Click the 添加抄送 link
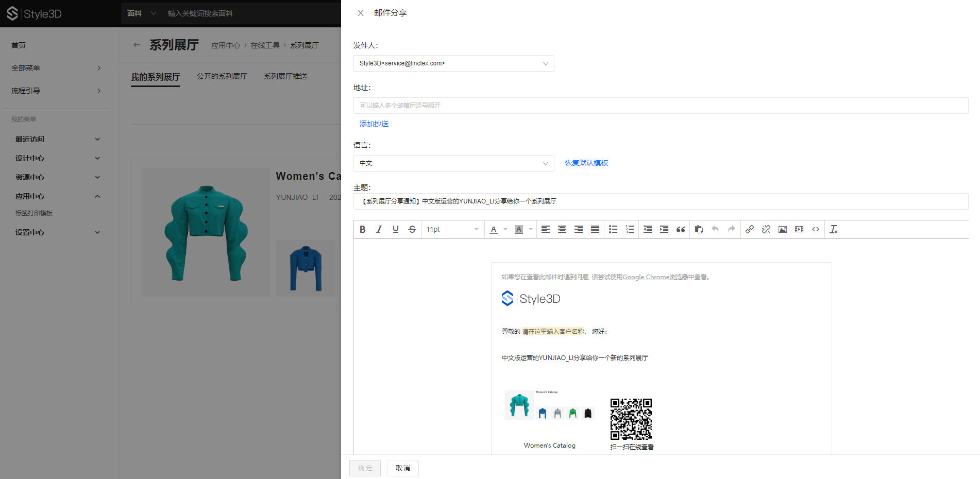Screen dimensions: 980x479 [x=374, y=124]
